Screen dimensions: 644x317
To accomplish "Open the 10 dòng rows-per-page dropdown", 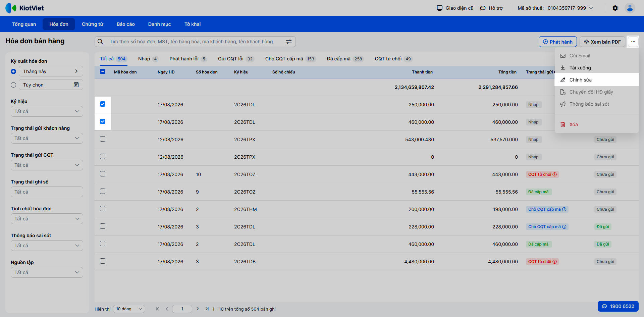I will coord(129,309).
